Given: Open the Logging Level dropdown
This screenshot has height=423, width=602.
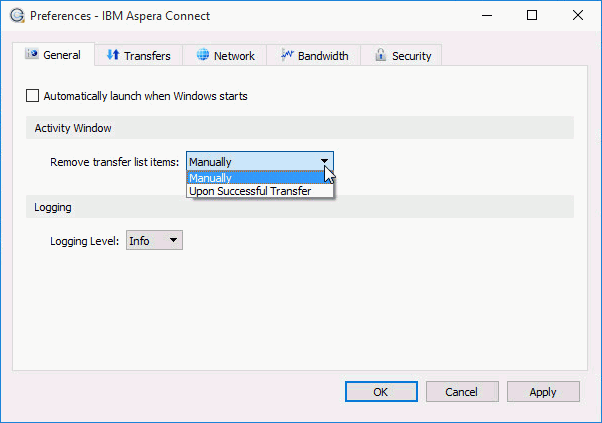Looking at the screenshot, I should click(154, 240).
